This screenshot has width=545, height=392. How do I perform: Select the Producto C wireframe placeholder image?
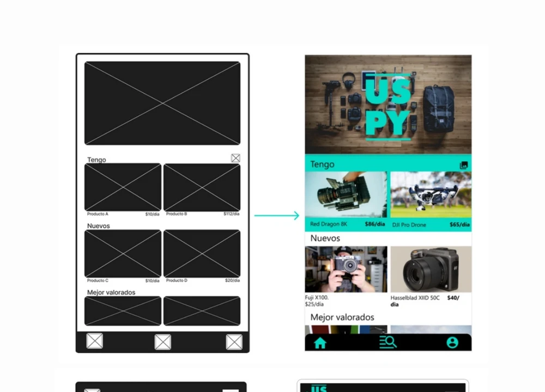point(123,253)
